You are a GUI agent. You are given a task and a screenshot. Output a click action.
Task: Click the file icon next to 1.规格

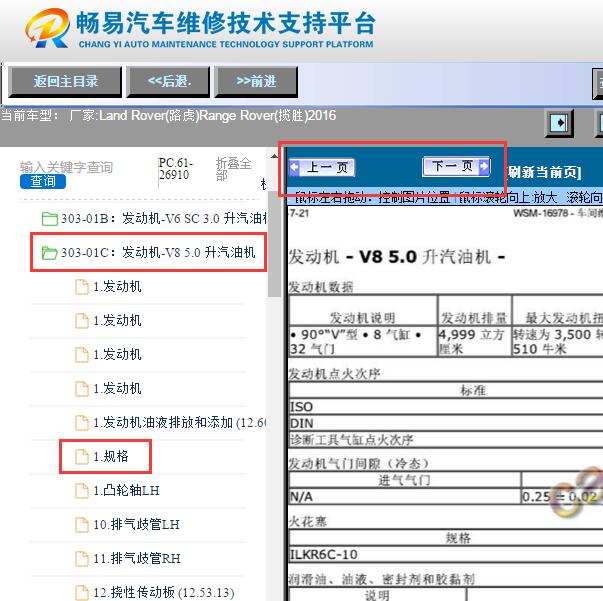(x=82, y=456)
